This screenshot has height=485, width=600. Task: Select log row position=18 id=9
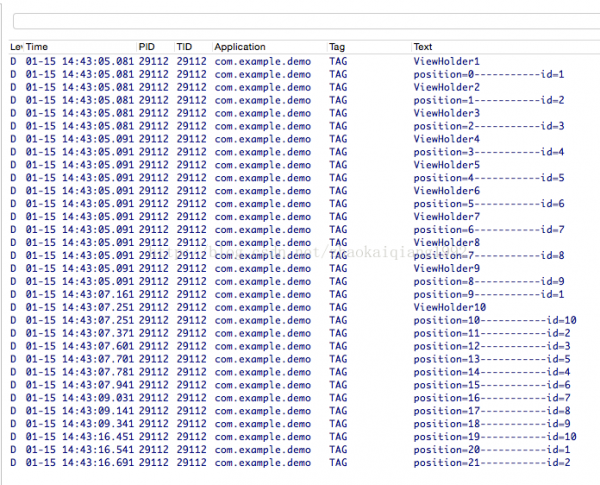pos(304,424)
